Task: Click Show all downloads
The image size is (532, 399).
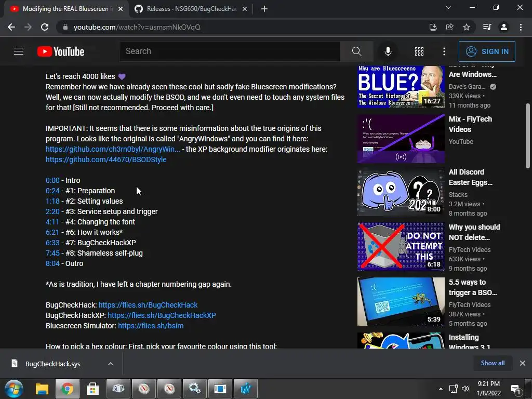Action: pos(493,363)
